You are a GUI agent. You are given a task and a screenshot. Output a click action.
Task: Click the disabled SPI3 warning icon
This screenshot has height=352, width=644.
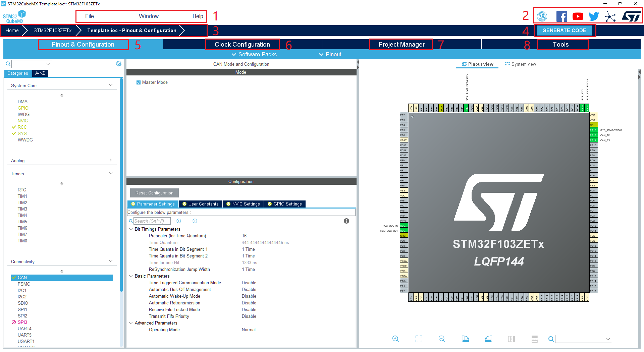pyautogui.click(x=14, y=322)
